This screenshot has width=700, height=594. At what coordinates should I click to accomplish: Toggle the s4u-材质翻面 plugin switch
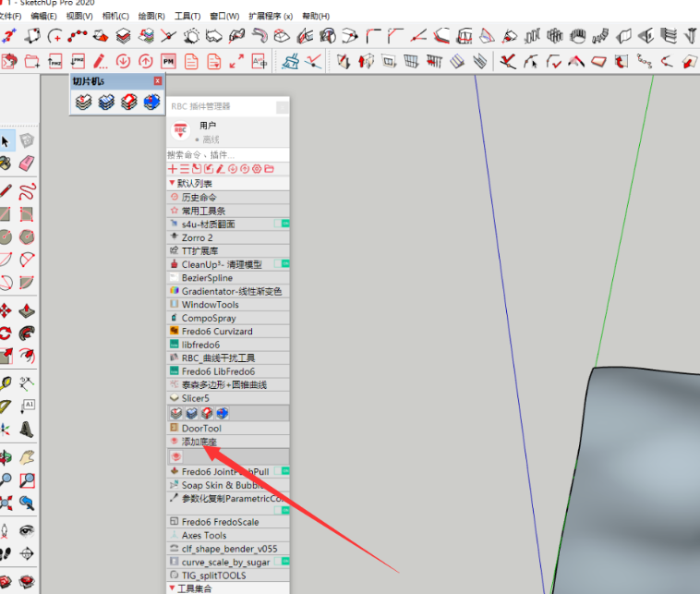click(282, 224)
